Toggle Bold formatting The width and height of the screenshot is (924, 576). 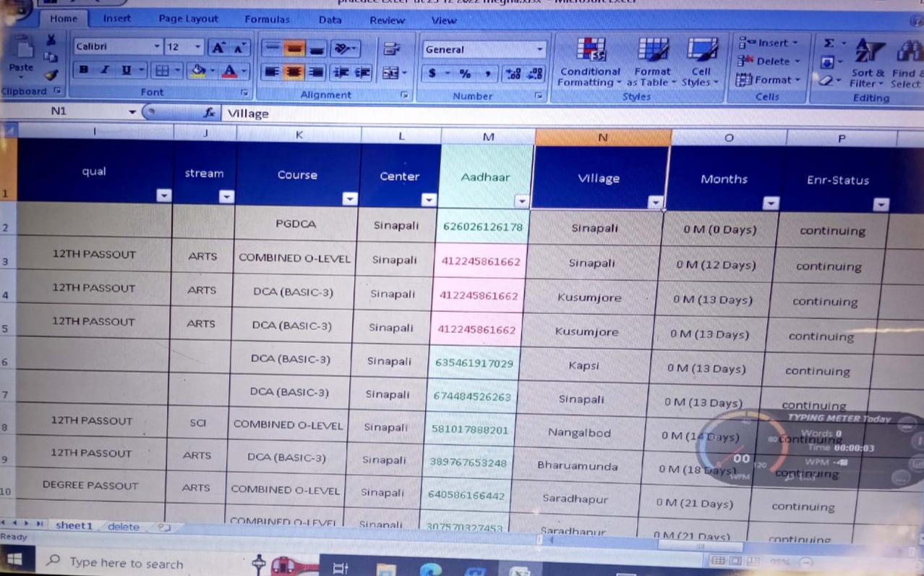(x=85, y=71)
